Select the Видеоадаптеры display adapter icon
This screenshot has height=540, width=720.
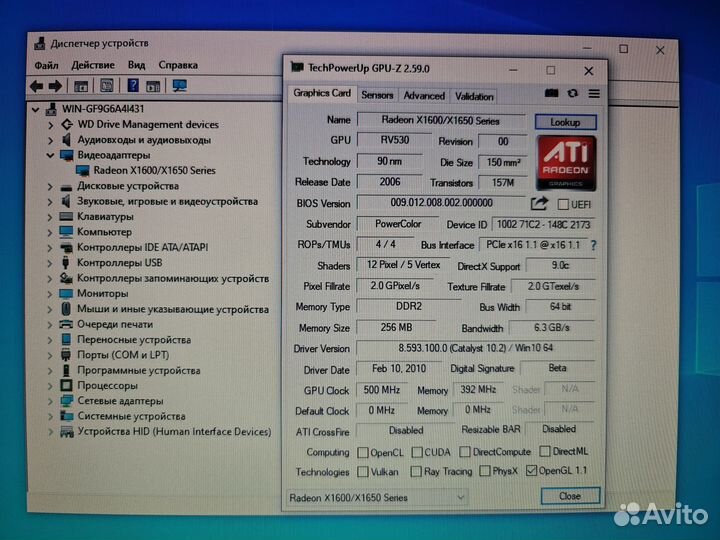67,155
